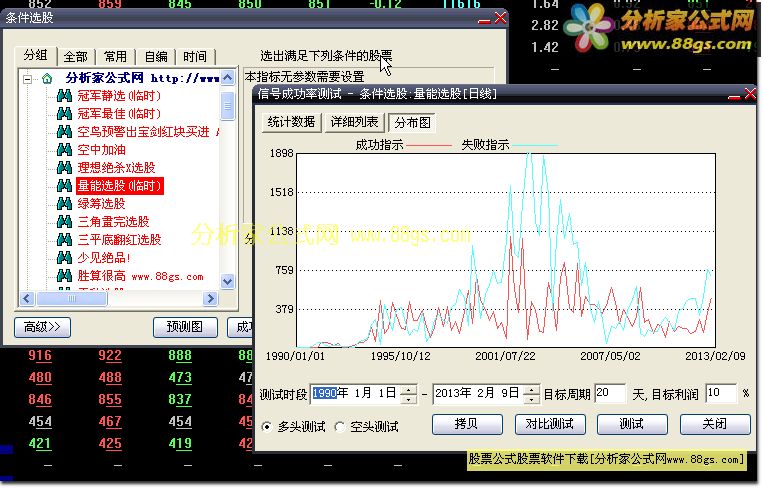Click binoculars icon beside 三平底翻红选股
This screenshot has width=763, height=488.
click(64, 239)
